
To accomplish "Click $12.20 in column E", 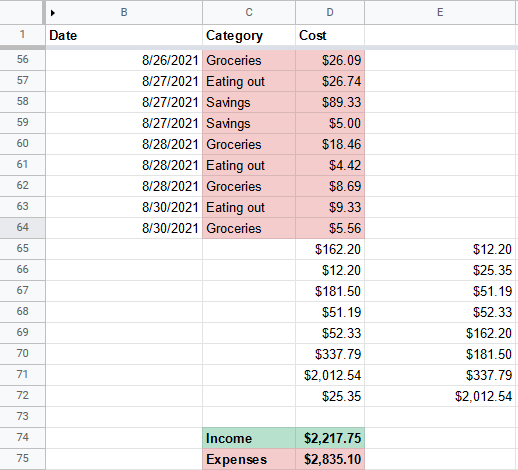I will (x=440, y=249).
